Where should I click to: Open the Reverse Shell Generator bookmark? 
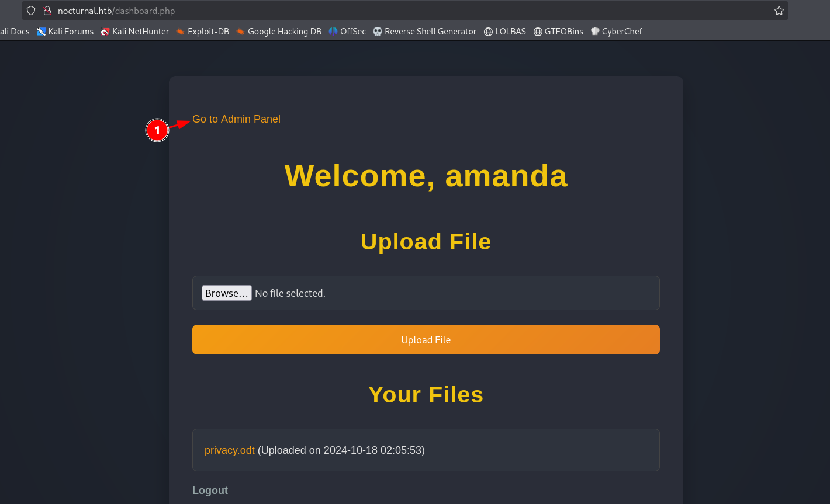click(424, 32)
